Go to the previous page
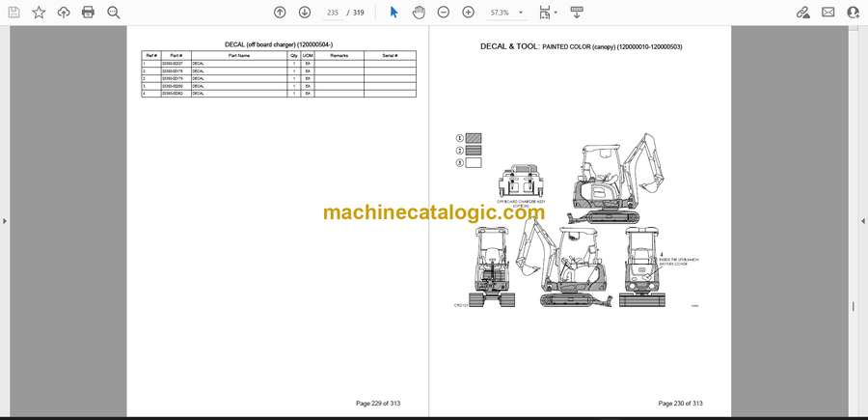868x420 pixels. [280, 13]
